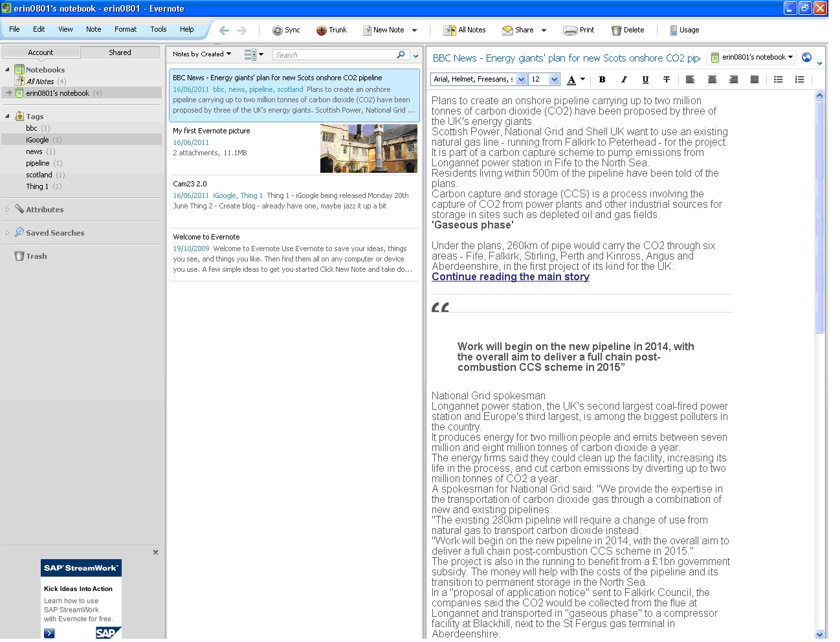Open the View menu

click(x=65, y=29)
